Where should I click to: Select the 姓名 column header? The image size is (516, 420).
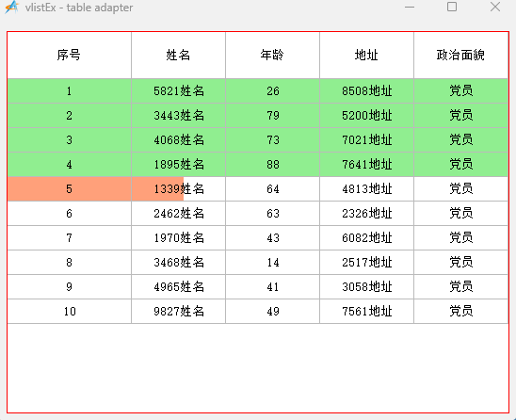click(178, 55)
